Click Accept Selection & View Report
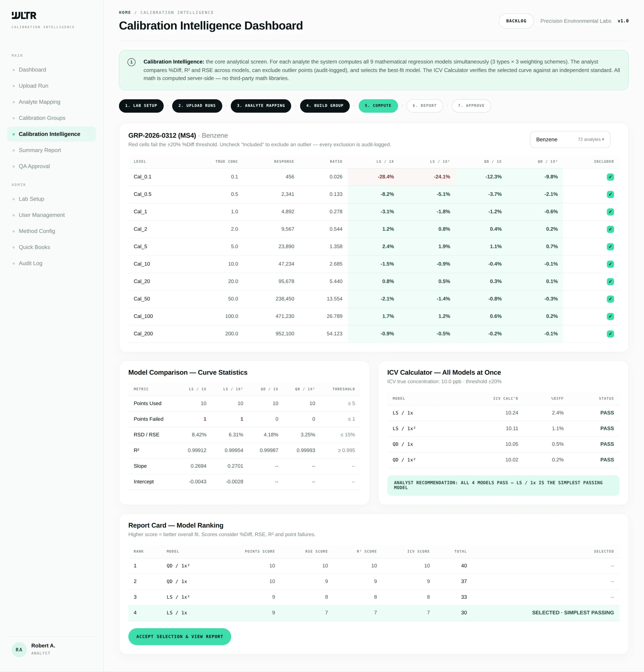This screenshot has height=672, width=644. pyautogui.click(x=179, y=636)
